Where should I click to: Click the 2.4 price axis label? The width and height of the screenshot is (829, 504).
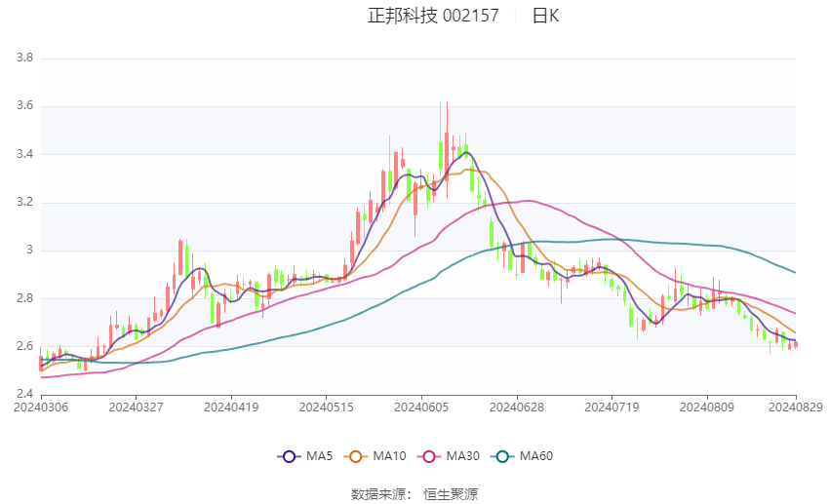tap(24, 394)
